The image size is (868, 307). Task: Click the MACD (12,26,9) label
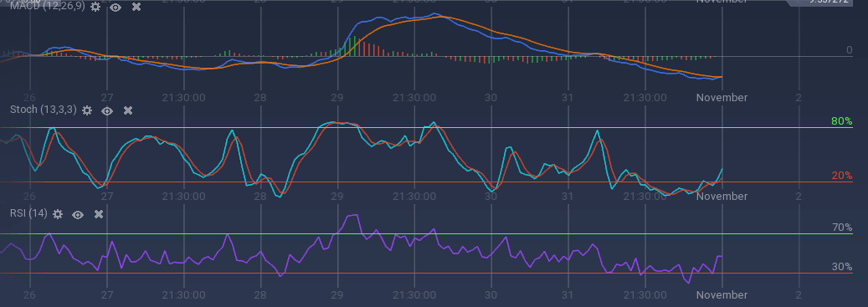point(48,7)
